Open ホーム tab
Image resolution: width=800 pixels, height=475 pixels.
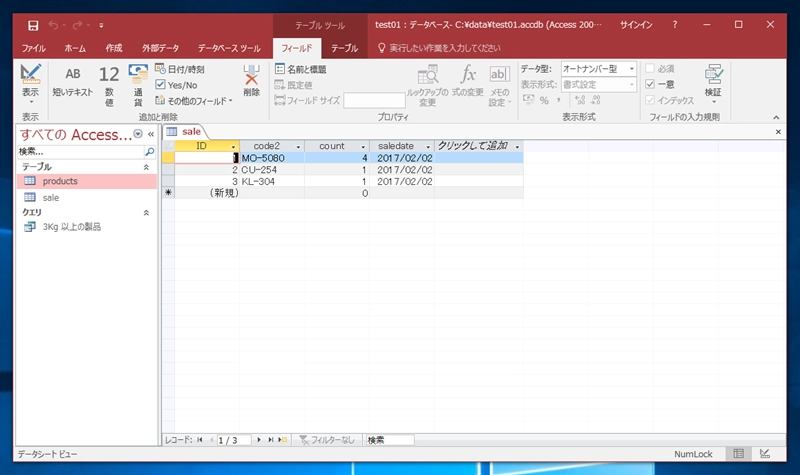pos(75,48)
